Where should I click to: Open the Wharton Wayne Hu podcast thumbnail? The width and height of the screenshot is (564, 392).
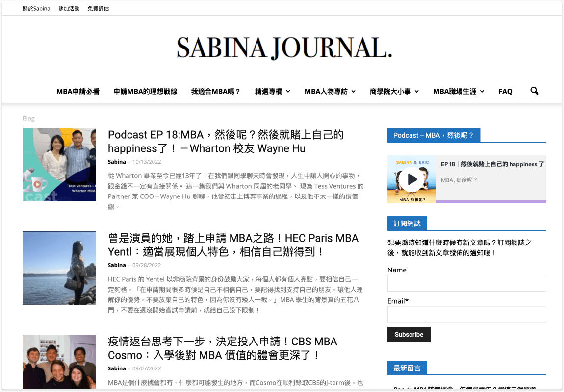click(x=59, y=165)
